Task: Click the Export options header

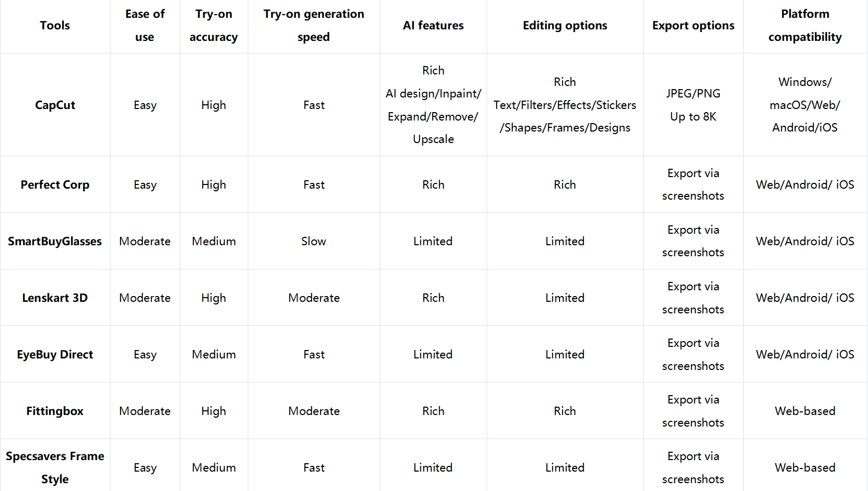Action: (x=693, y=26)
